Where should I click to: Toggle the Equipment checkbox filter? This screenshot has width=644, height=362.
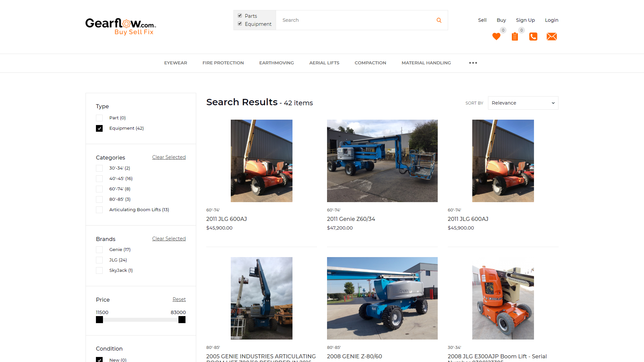pos(99,128)
